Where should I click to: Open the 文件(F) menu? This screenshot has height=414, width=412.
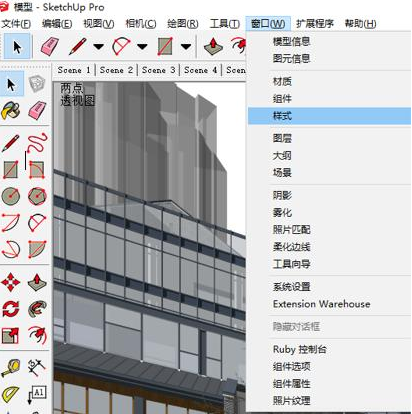point(16,24)
